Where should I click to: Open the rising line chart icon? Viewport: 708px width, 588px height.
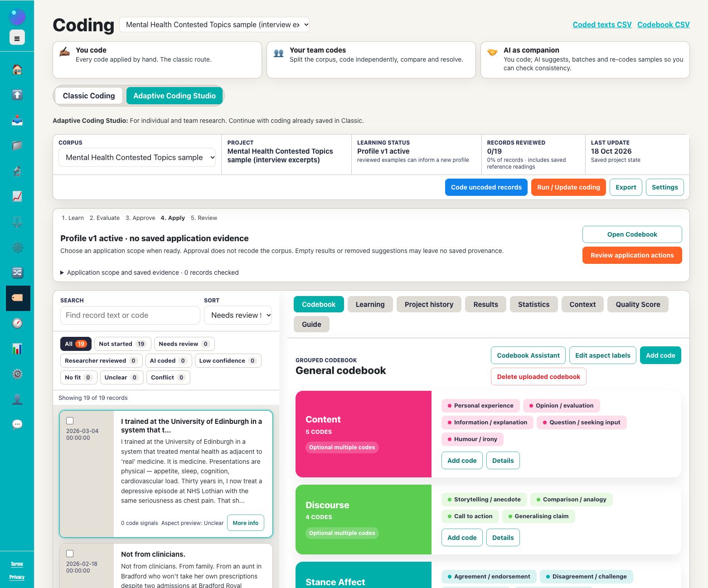coord(17,196)
